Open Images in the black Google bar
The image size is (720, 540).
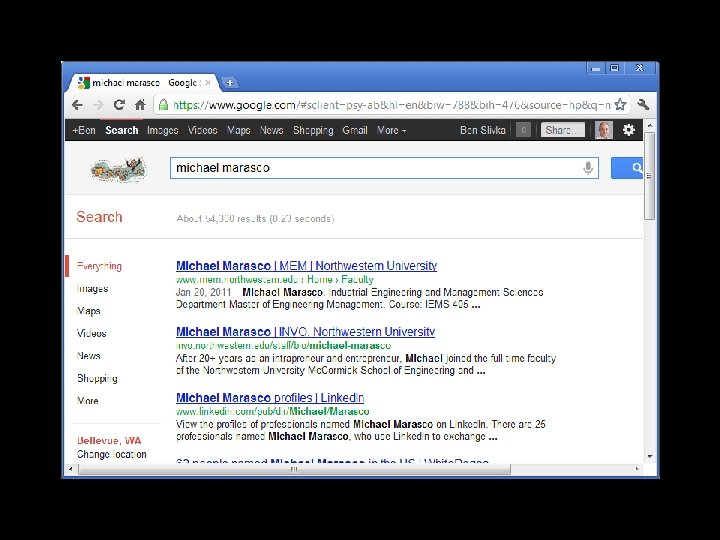coord(163,130)
